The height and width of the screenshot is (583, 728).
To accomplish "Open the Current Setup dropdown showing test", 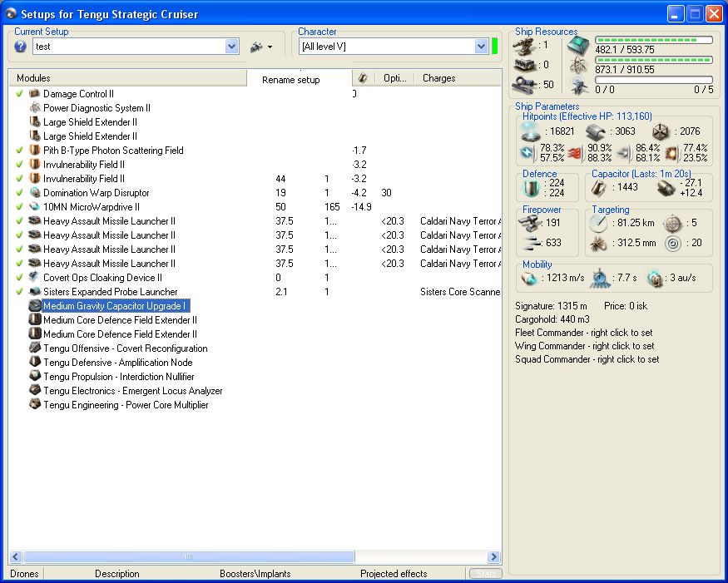I will pos(231,47).
